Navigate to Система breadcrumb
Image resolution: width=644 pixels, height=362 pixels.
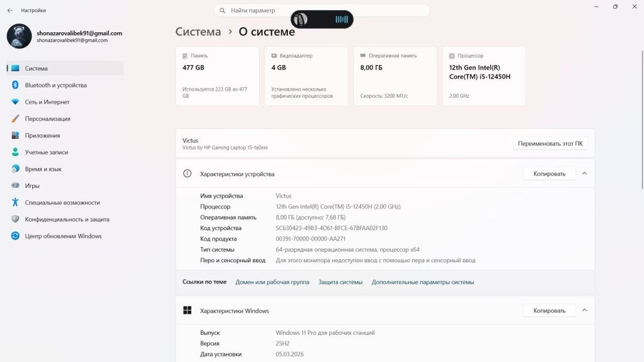coord(198,32)
